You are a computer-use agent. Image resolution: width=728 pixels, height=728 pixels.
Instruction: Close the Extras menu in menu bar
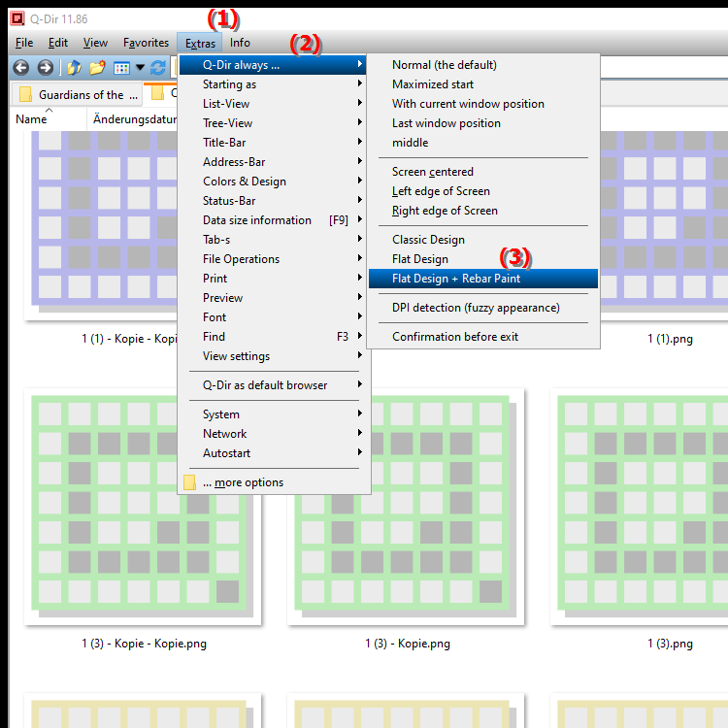[x=200, y=43]
